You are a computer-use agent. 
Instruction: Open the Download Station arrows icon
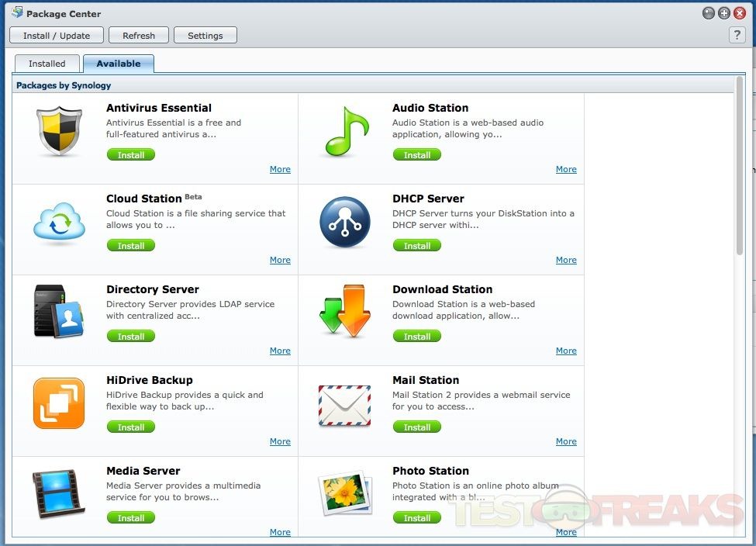point(345,312)
